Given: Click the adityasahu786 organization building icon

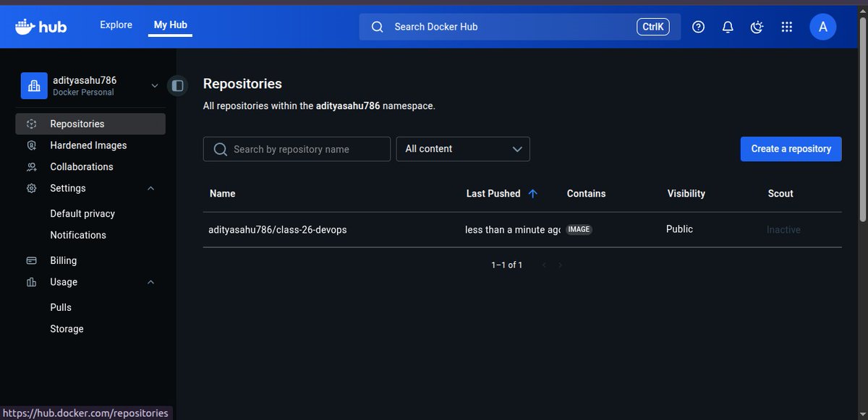Looking at the screenshot, I should pyautogui.click(x=33, y=86).
